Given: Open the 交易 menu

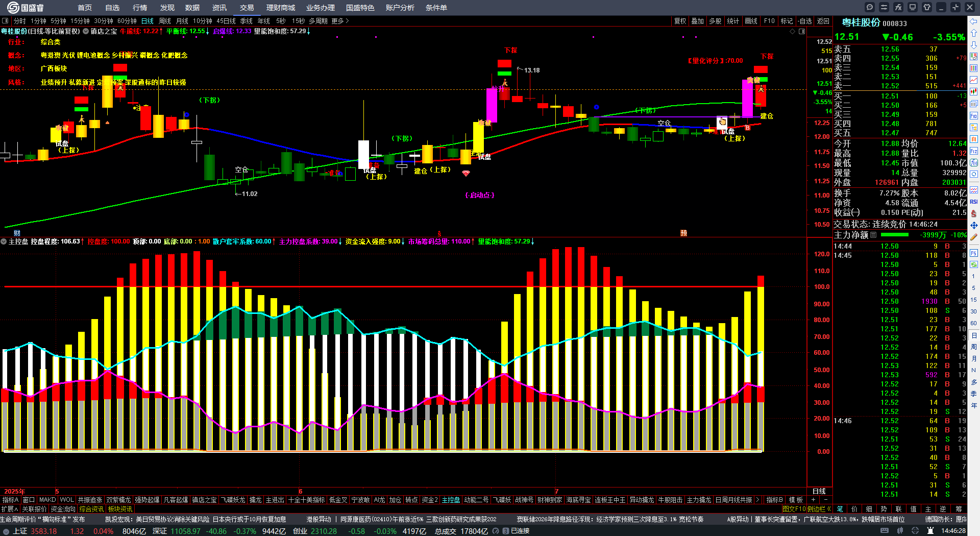Looking at the screenshot, I should click(x=247, y=8).
